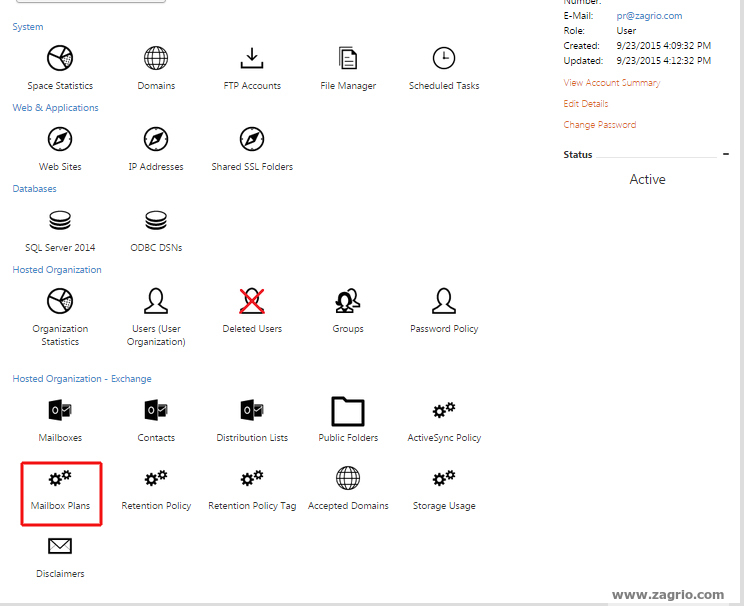Screen dimensions: 744x606
Task: Click the Updated date value
Action: (x=663, y=61)
